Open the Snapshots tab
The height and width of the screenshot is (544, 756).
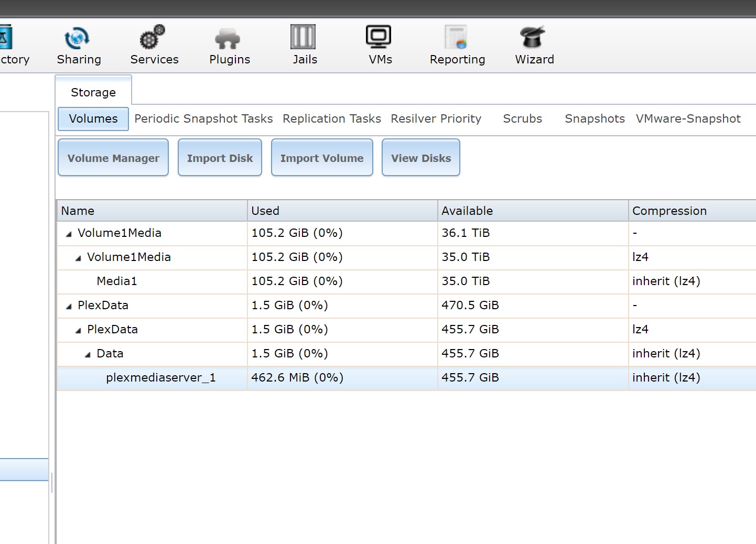click(x=595, y=119)
